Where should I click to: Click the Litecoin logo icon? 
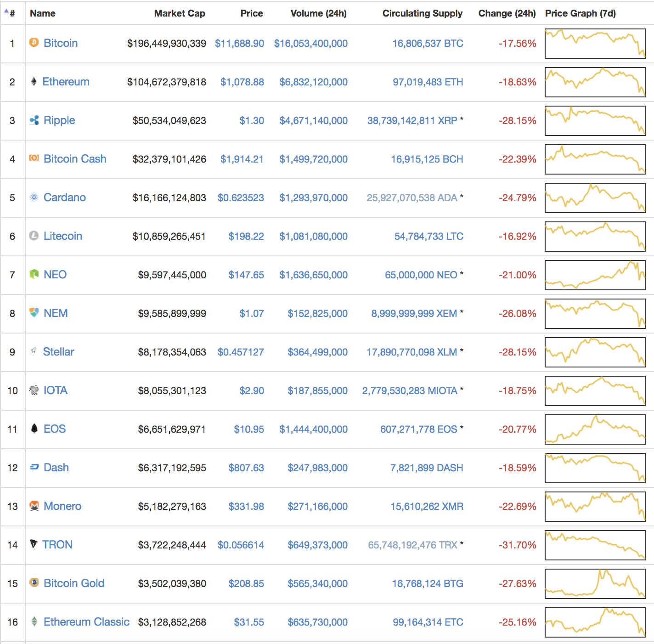34,236
